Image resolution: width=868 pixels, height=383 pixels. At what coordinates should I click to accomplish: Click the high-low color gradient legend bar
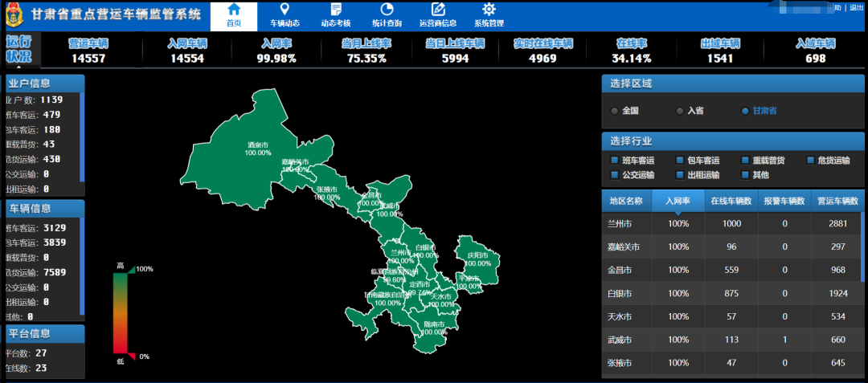(120, 313)
